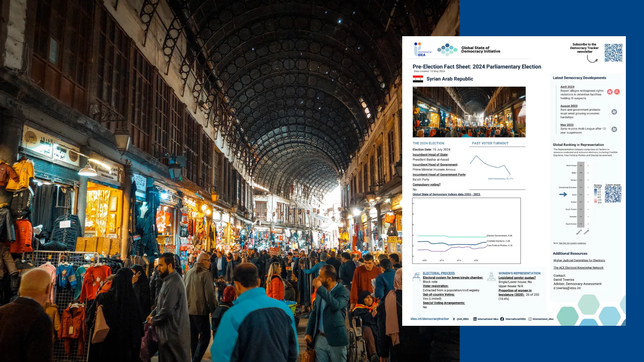Click the X (Twitter) icon in footer
The height and width of the screenshot is (362, 644).
pyautogui.click(x=454, y=319)
